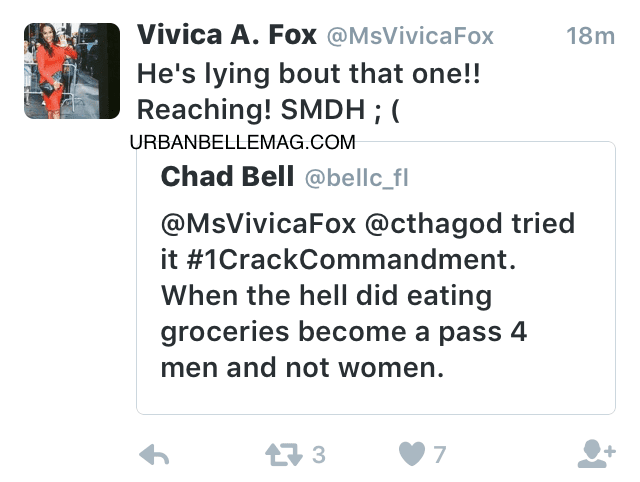Open the Vivica A. Fox display name
Screen dimensions: 640x482
(x=227, y=35)
